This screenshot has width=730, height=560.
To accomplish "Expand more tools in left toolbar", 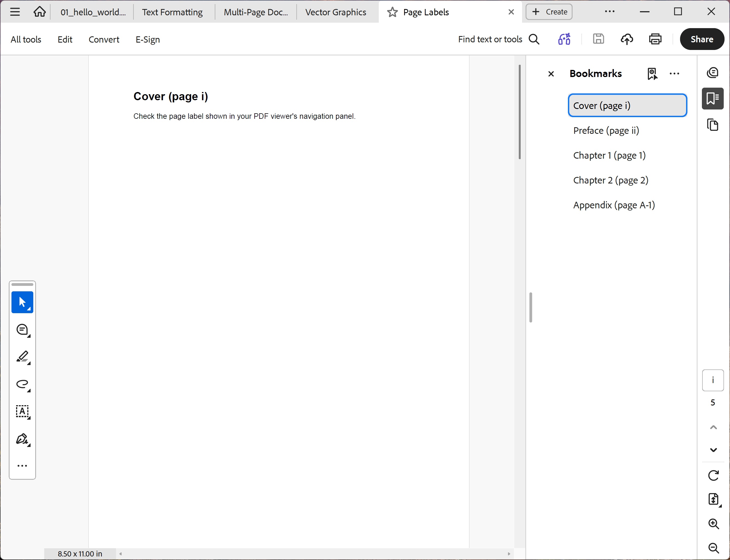I will click(x=22, y=465).
